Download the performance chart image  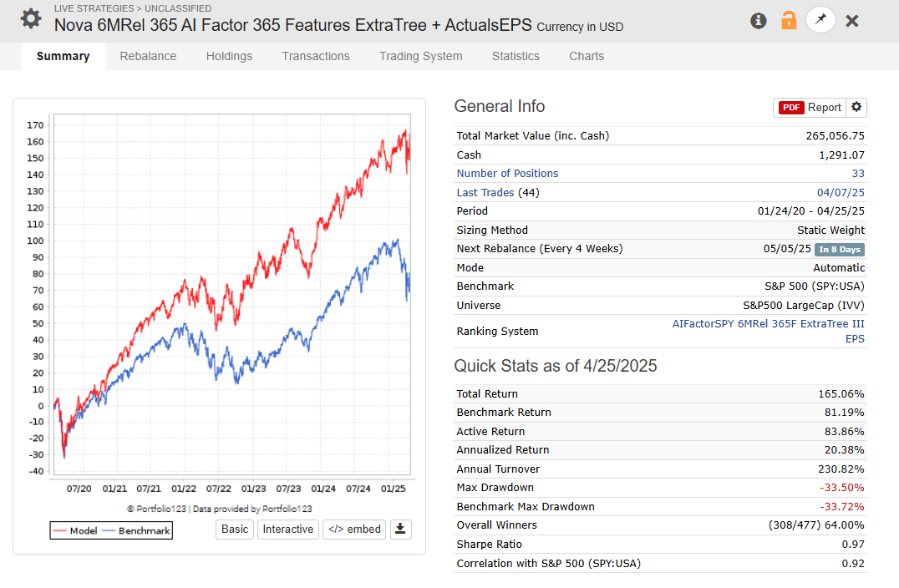point(401,529)
